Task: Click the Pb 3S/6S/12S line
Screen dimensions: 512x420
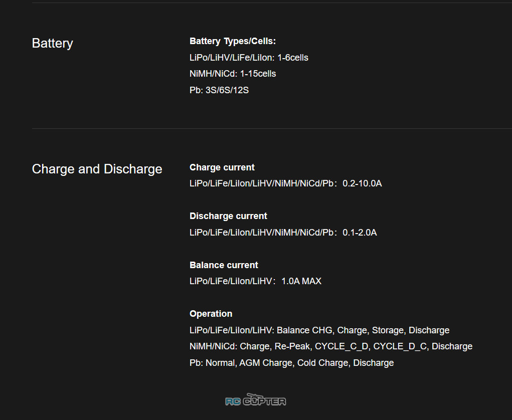Action: pyautogui.click(x=219, y=90)
